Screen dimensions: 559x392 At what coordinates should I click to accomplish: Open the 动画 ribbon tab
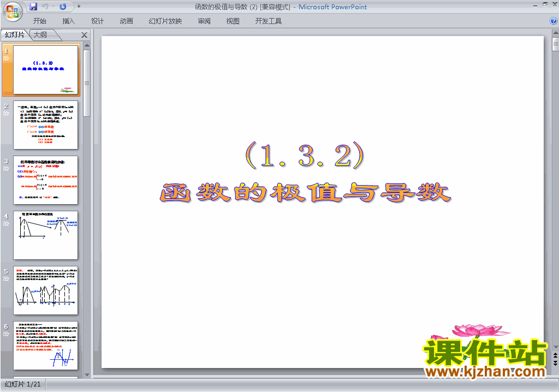pyautogui.click(x=126, y=21)
